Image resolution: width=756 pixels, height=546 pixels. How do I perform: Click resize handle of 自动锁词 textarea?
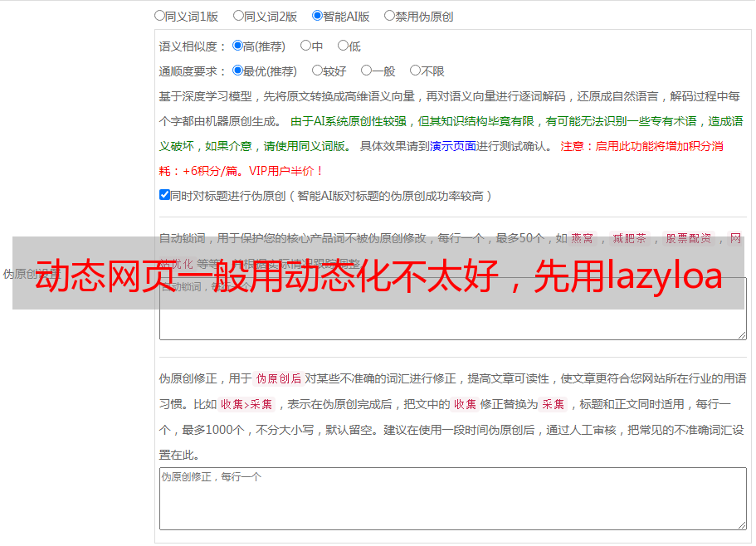click(x=742, y=335)
